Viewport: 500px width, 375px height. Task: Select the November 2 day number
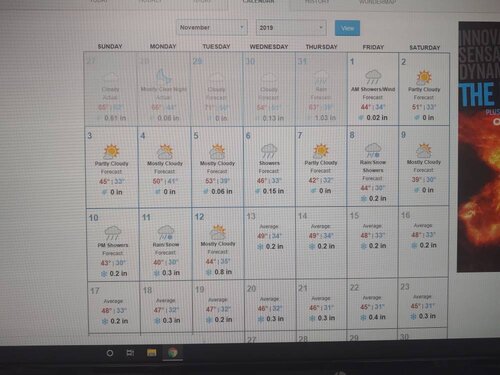tap(403, 62)
